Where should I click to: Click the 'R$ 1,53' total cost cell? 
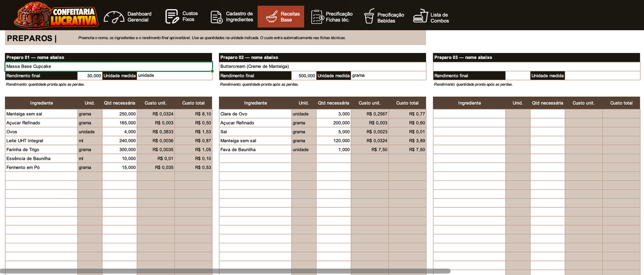point(193,132)
